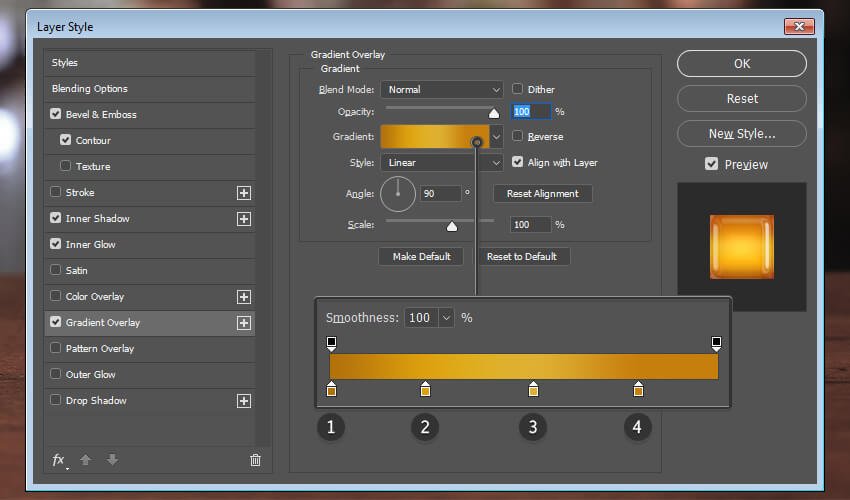Toggle Bevel & Emboss checkbox
Viewport: 850px width, 500px height.
tap(55, 114)
